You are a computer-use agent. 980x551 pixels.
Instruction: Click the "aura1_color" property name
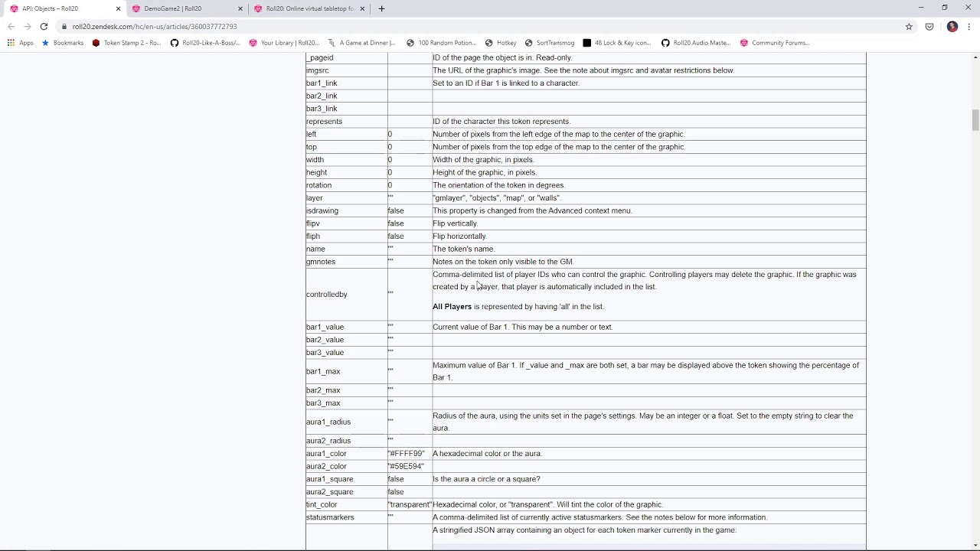coord(326,454)
